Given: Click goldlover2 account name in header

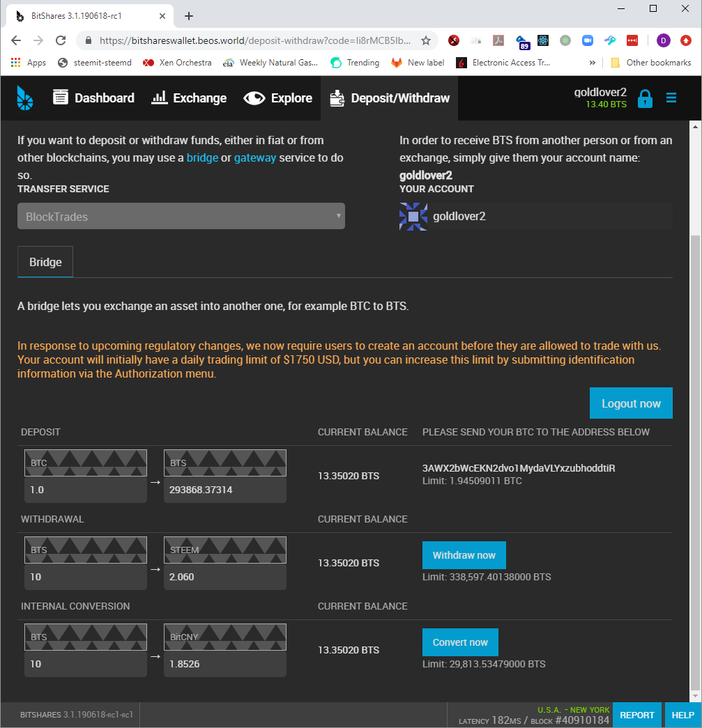Looking at the screenshot, I should (600, 92).
